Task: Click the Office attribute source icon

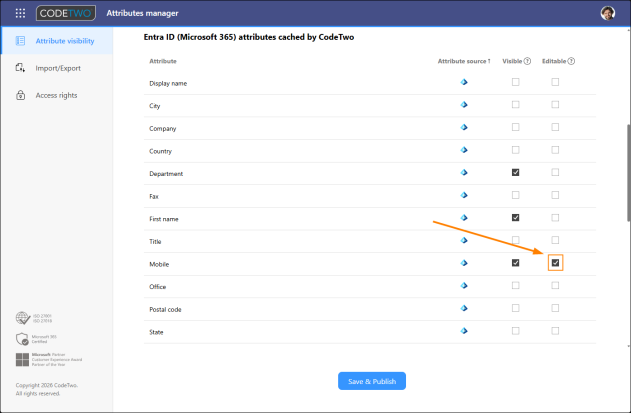Action: tap(464, 285)
